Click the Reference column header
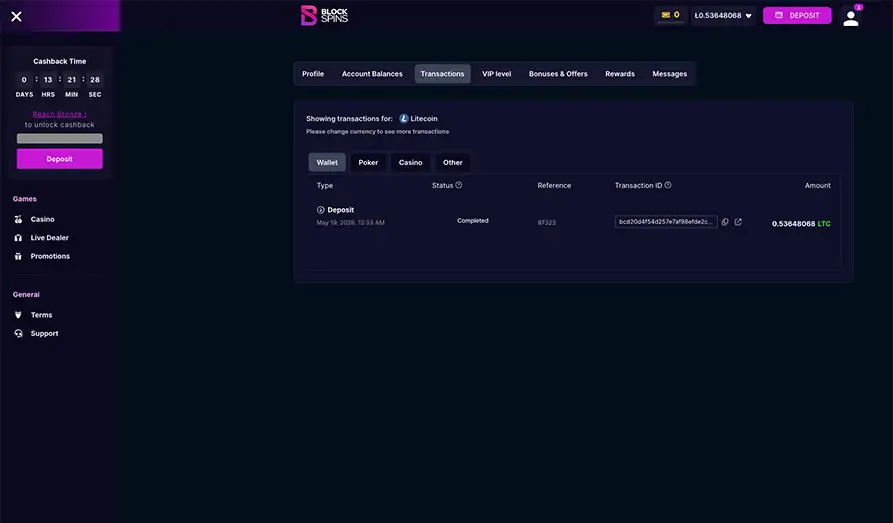The width and height of the screenshot is (893, 523). point(554,186)
